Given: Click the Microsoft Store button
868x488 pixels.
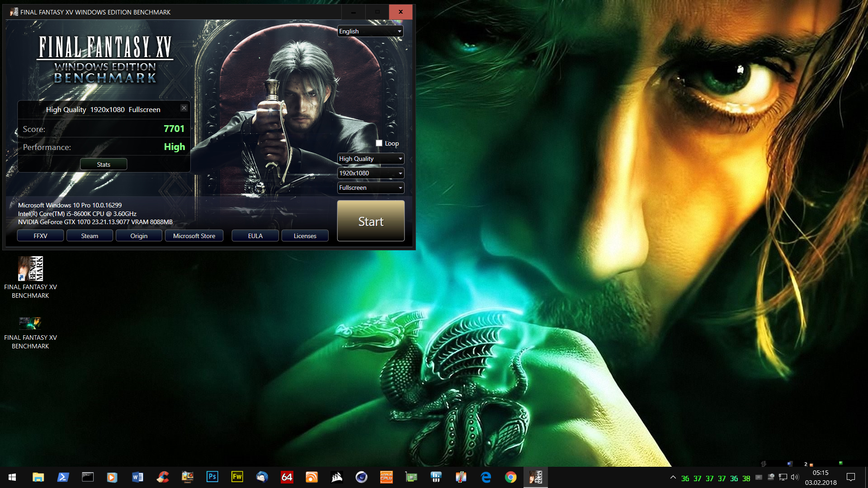Looking at the screenshot, I should [194, 236].
